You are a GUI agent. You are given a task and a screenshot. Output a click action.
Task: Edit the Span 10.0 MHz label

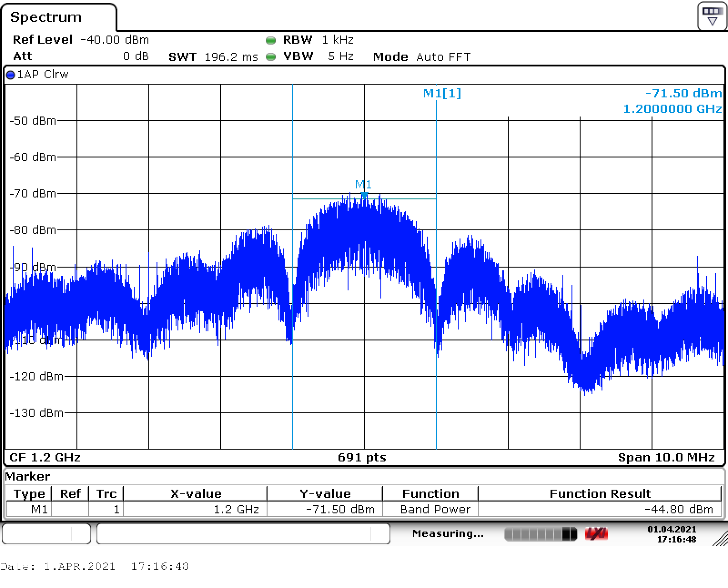click(666, 457)
